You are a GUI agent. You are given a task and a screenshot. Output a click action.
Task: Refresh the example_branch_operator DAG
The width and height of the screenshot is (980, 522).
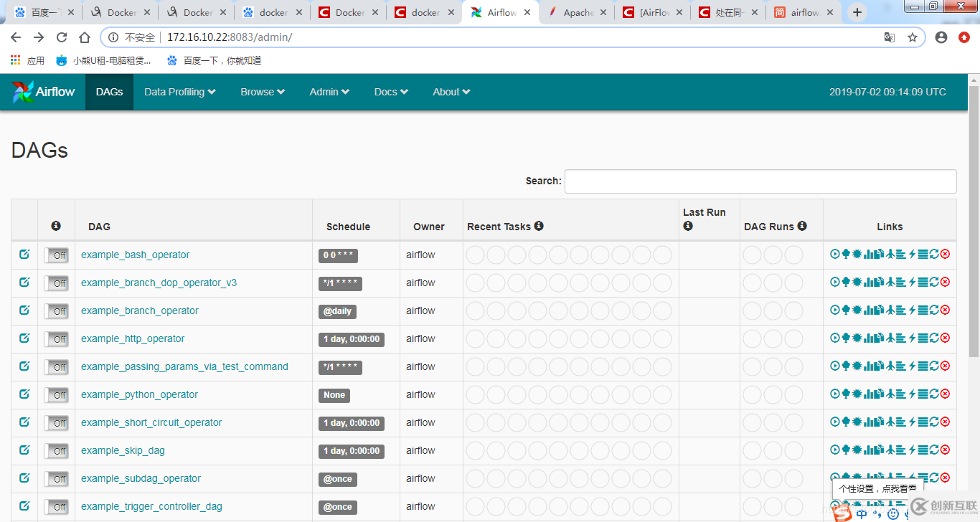point(934,310)
